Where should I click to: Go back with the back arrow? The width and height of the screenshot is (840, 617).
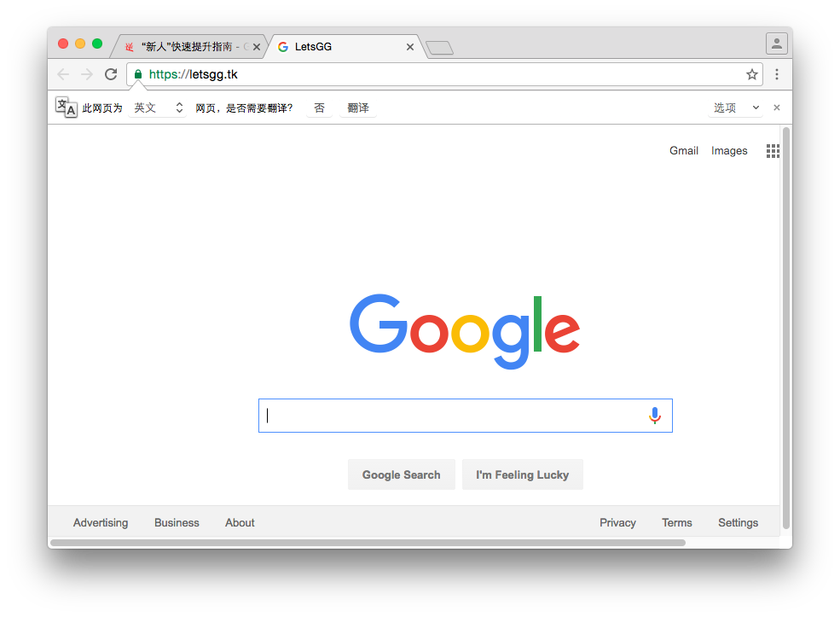(63, 74)
